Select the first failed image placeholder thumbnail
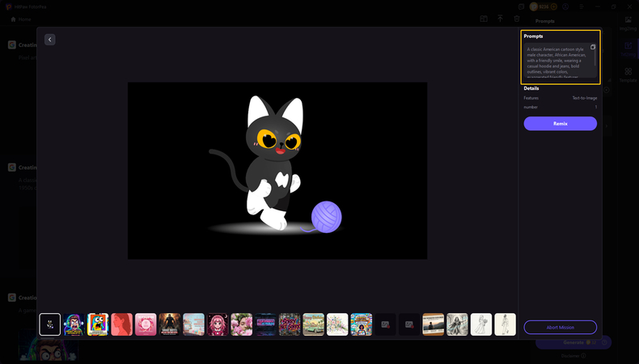Viewport: 639px width, 364px height. (385, 324)
